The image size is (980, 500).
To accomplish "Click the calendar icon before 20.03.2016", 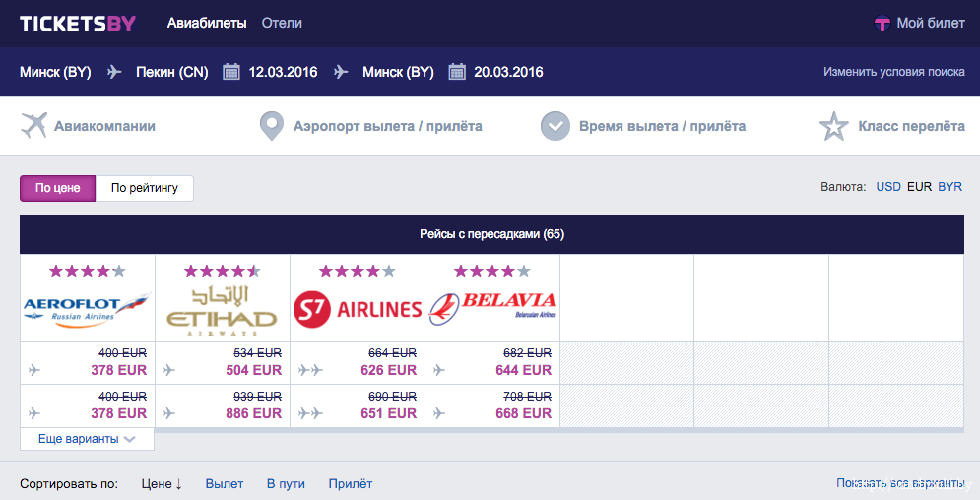I will point(457,72).
